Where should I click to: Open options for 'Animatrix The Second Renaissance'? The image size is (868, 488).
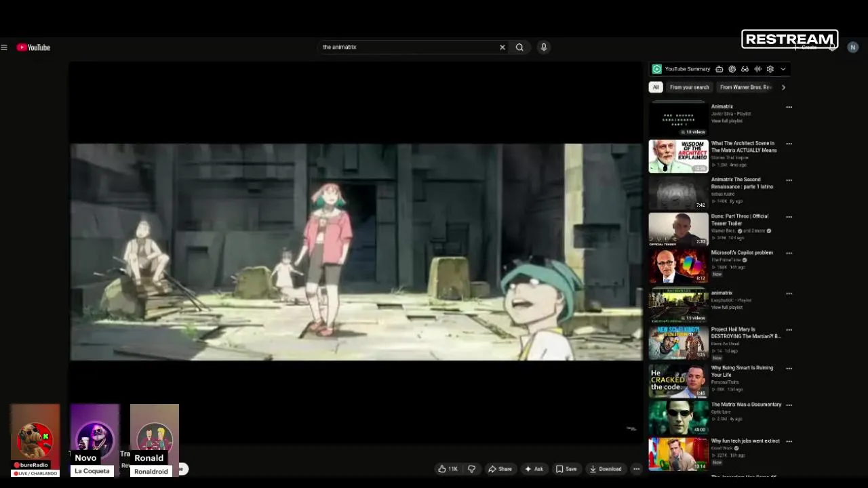coord(789,180)
